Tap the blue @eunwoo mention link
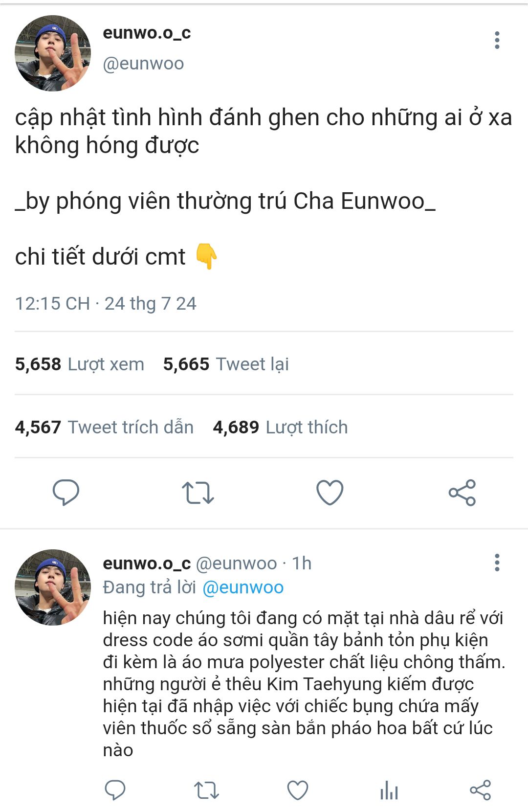 point(243,587)
